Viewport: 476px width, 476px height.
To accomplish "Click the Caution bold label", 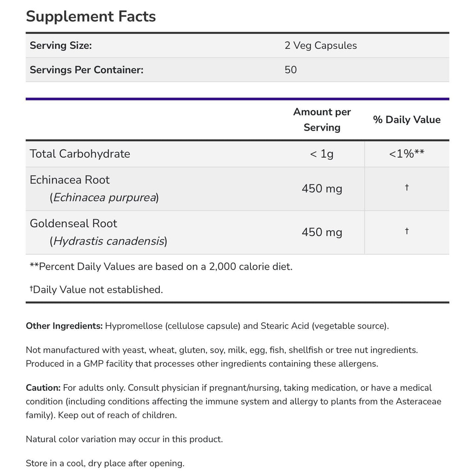I will [x=43, y=388].
